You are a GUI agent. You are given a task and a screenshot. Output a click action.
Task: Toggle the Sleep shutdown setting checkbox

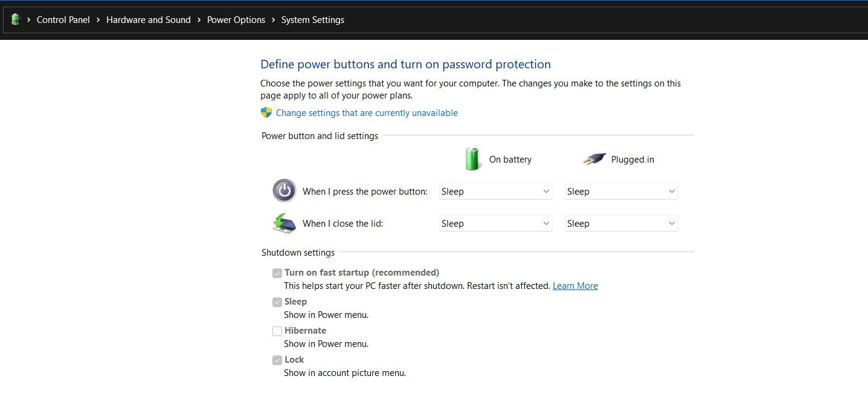(x=277, y=302)
